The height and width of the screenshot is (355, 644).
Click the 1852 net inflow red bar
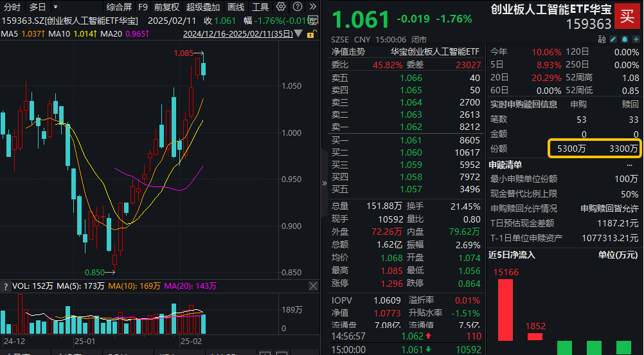pos(535,336)
